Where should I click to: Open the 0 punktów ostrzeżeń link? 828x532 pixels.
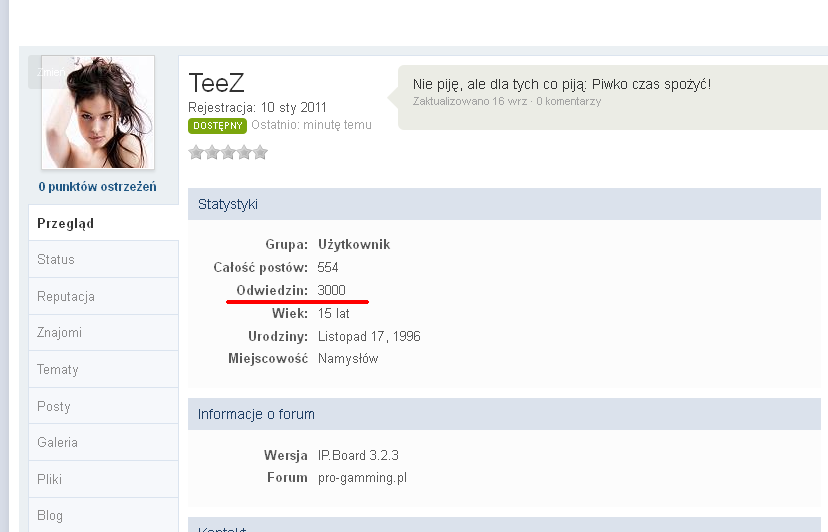tap(97, 187)
